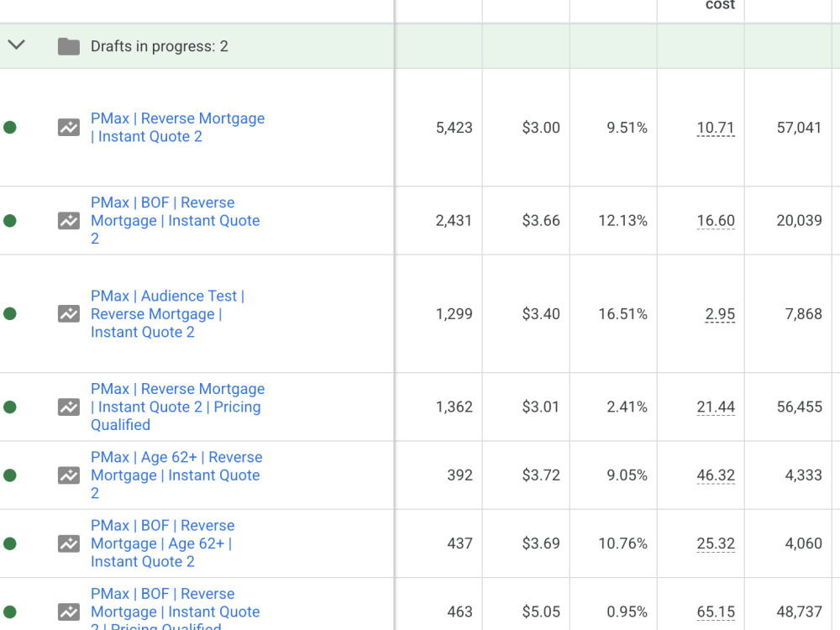
Task: Click underlined value 21.44
Action: coord(715,407)
